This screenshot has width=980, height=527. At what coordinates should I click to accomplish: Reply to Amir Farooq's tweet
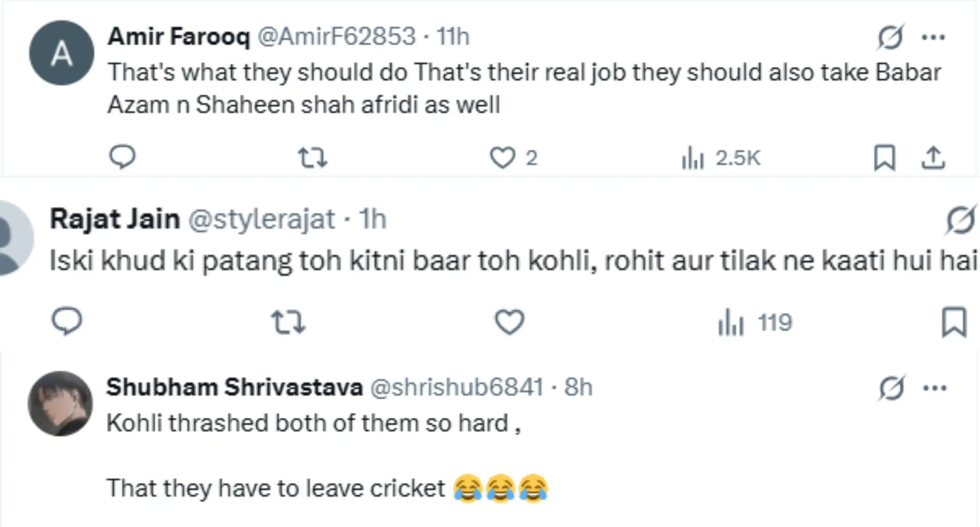click(122, 157)
